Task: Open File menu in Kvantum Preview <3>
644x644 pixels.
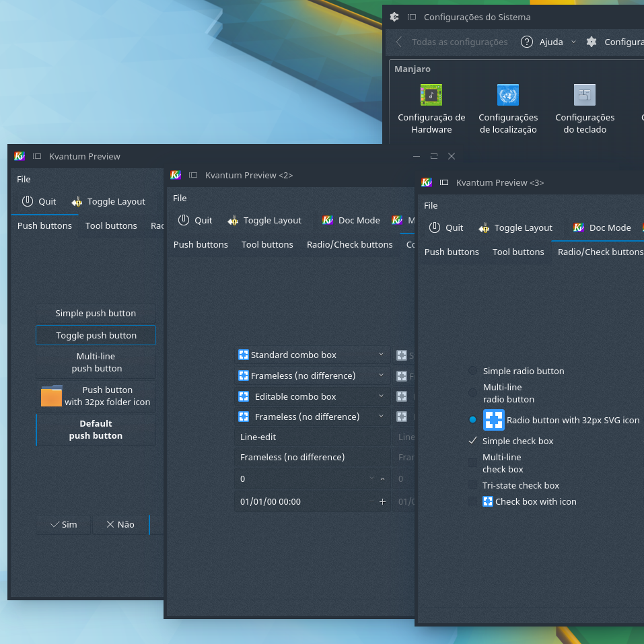Action: 431,205
